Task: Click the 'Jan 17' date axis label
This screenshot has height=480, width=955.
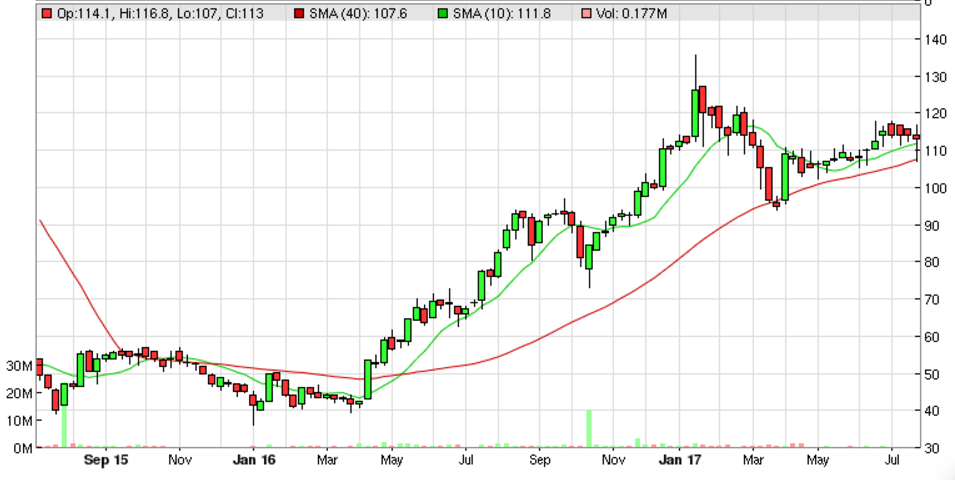Action: 679,460
